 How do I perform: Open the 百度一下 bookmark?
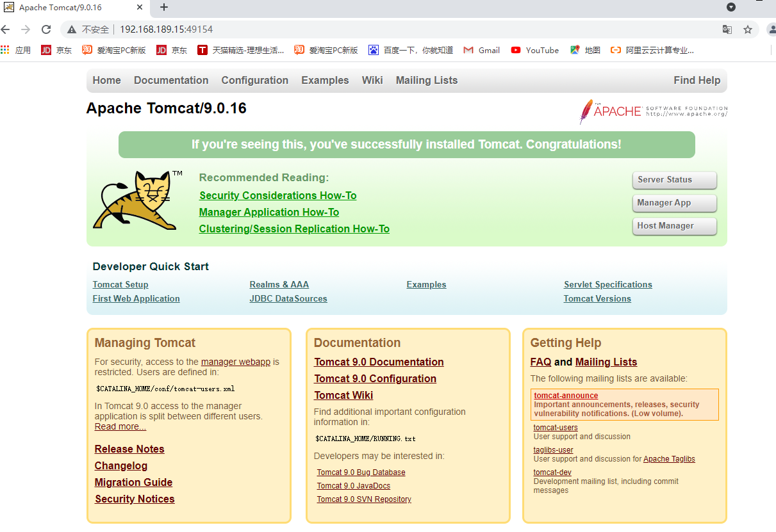[411, 50]
